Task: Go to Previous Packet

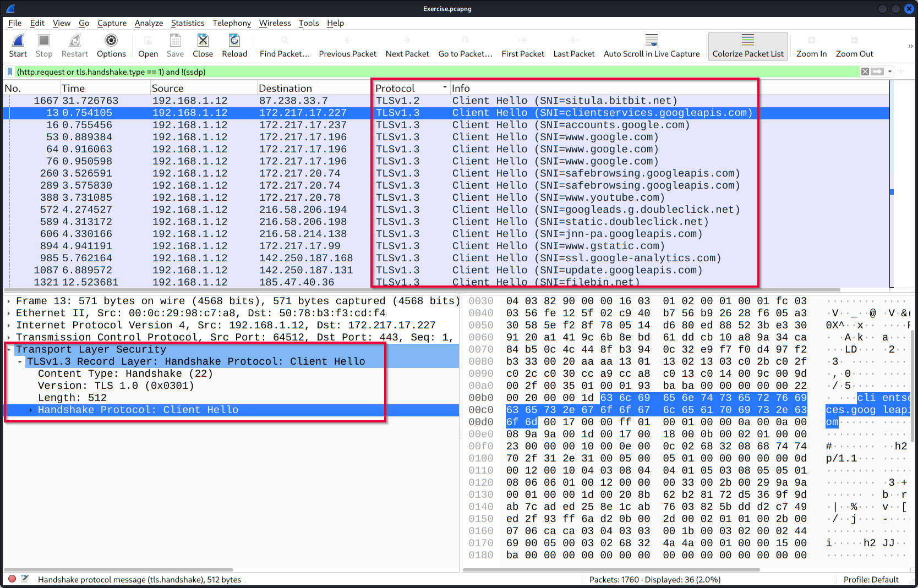Action: click(347, 46)
